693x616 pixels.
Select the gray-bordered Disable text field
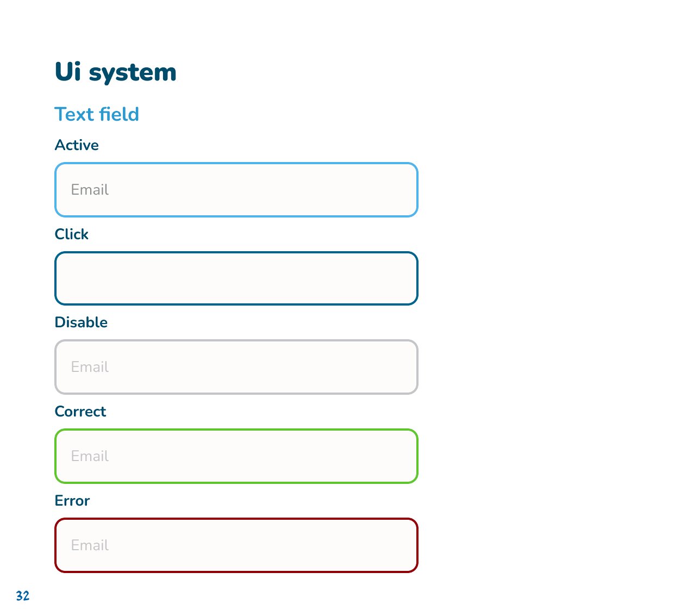click(x=236, y=367)
